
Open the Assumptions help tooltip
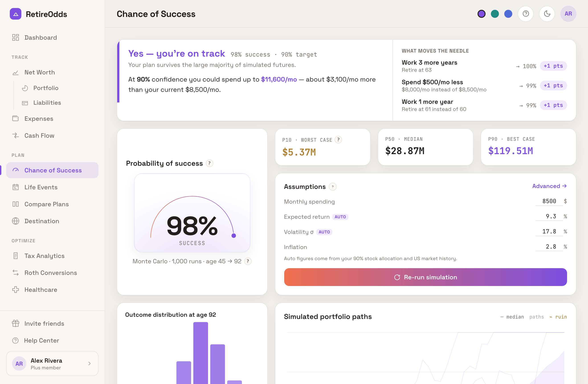tap(333, 187)
